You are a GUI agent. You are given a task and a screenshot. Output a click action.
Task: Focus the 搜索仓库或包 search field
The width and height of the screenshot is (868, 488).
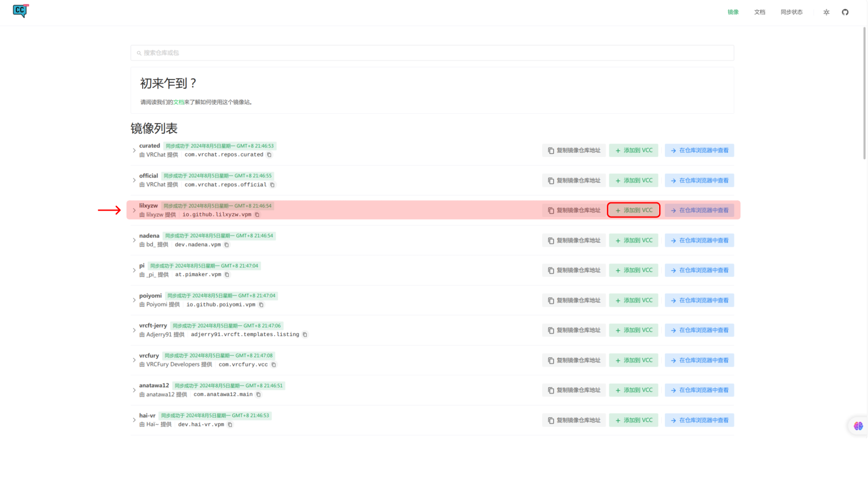[x=432, y=53]
